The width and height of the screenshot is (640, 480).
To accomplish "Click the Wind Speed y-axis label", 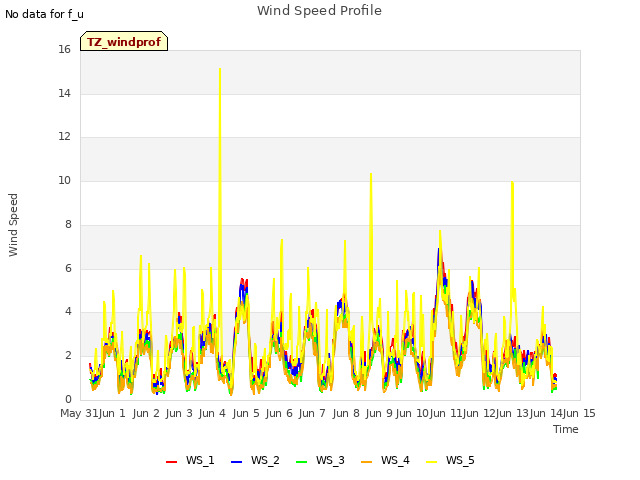I will tap(13, 225).
